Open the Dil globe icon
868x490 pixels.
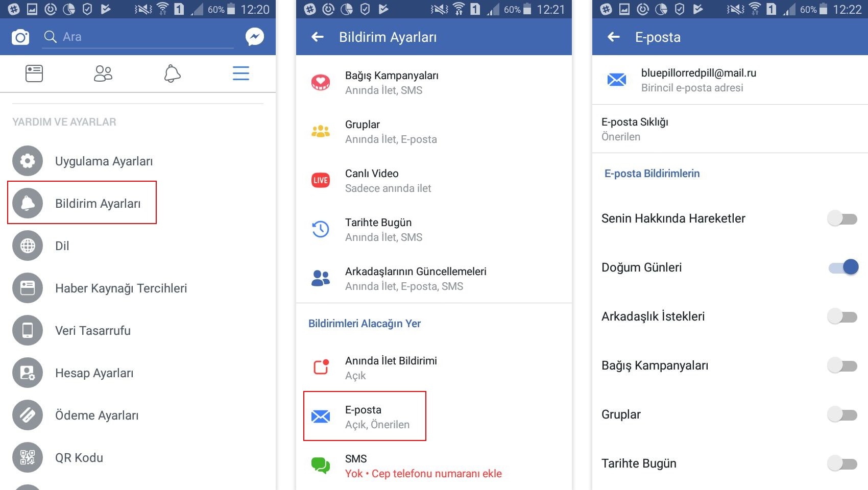[x=28, y=246]
